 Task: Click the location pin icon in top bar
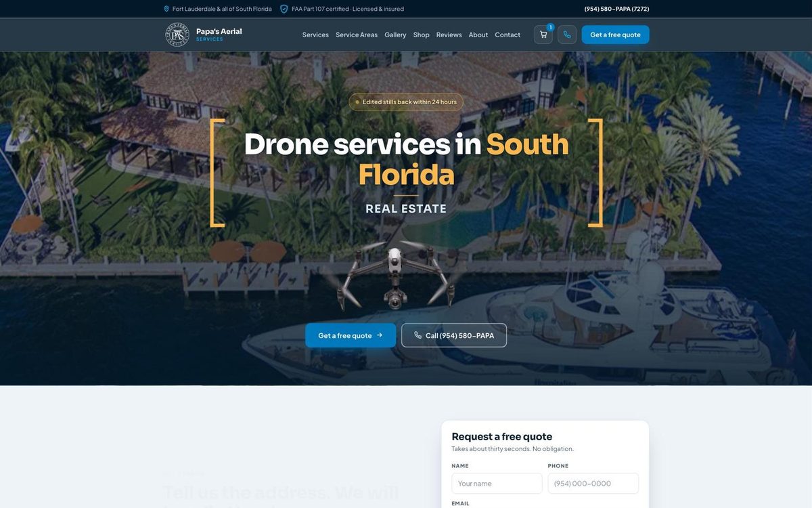click(166, 9)
